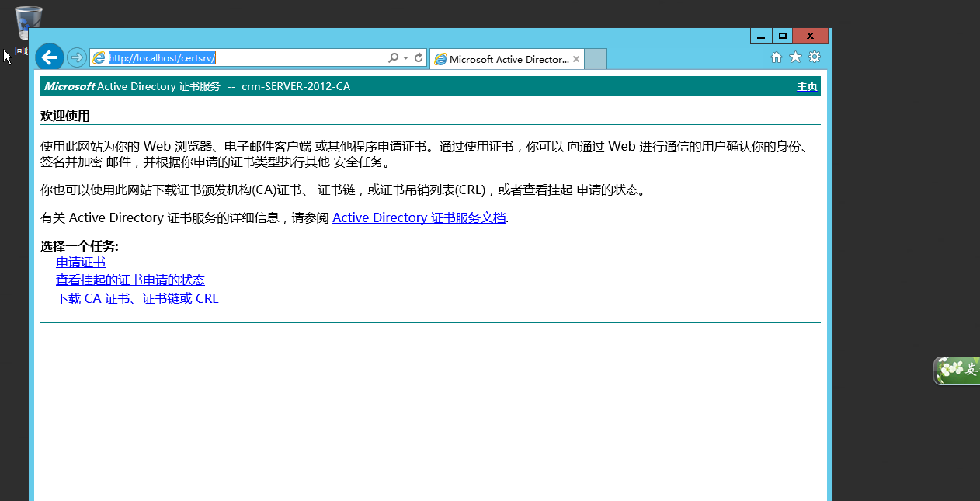The width and height of the screenshot is (980, 501).
Task: Open the Active Directory 证书服务文档 link
Action: (419, 217)
